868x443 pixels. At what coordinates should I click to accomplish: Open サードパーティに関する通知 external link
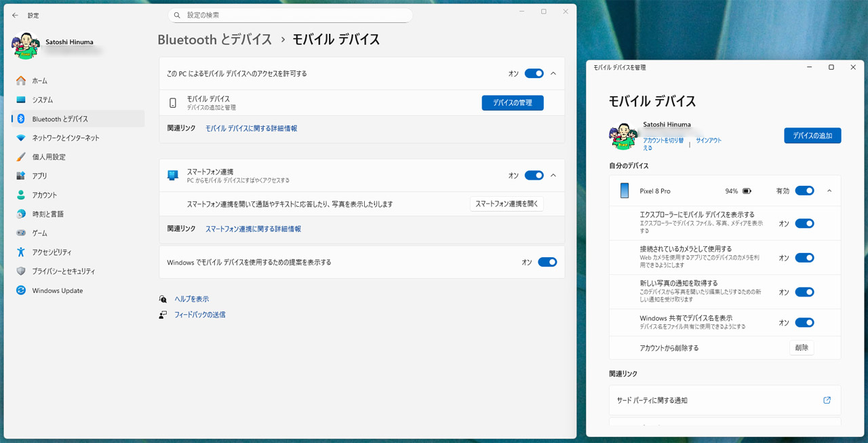pos(827,400)
